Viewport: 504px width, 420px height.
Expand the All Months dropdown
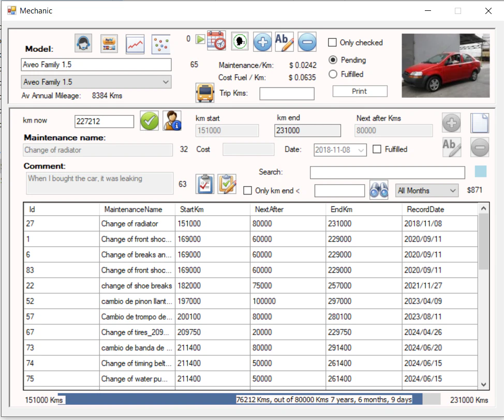click(426, 190)
